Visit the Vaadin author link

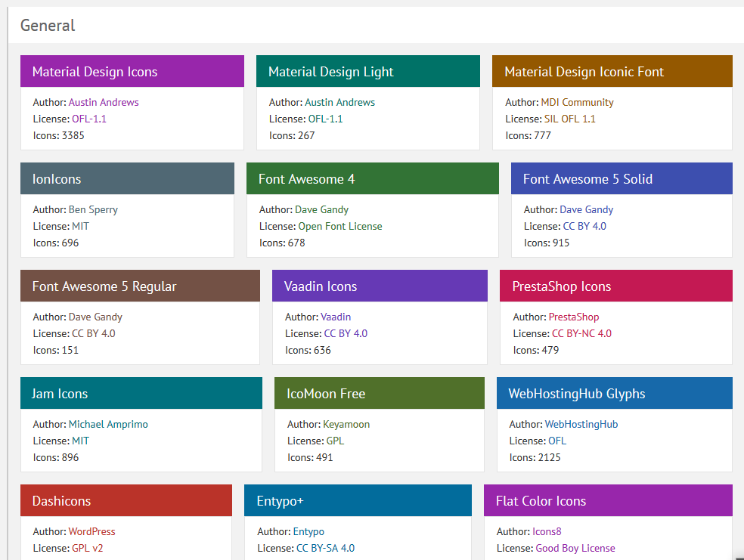click(x=336, y=317)
